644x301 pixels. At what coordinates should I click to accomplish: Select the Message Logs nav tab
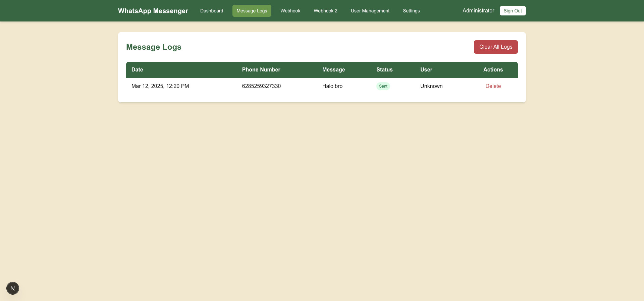252,11
